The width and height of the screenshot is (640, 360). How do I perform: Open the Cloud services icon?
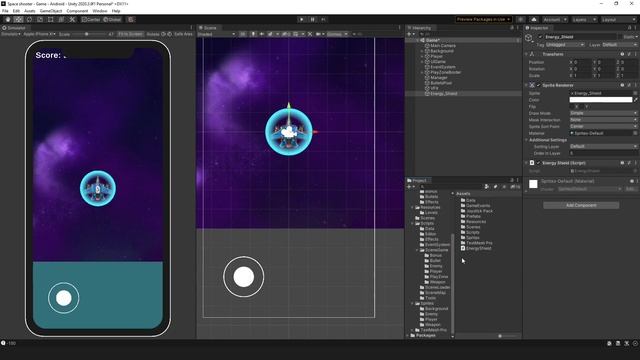click(534, 19)
